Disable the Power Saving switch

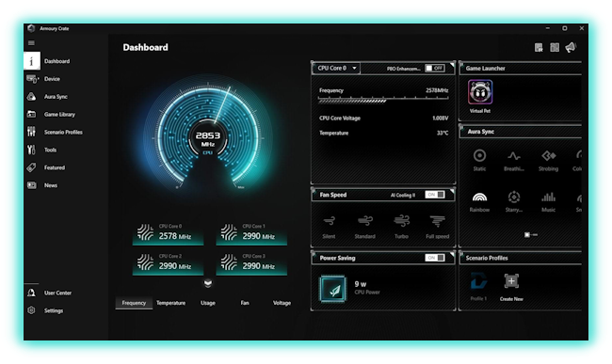coord(434,258)
